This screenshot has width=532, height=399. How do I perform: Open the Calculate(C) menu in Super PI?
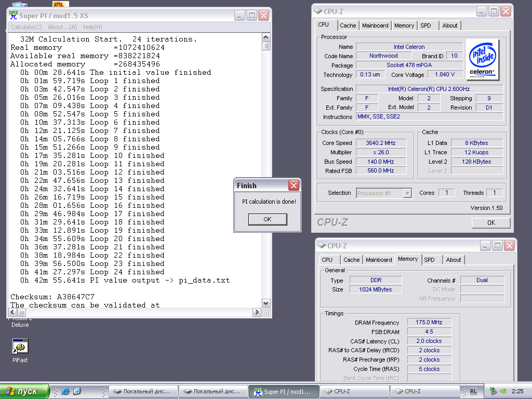click(x=26, y=27)
